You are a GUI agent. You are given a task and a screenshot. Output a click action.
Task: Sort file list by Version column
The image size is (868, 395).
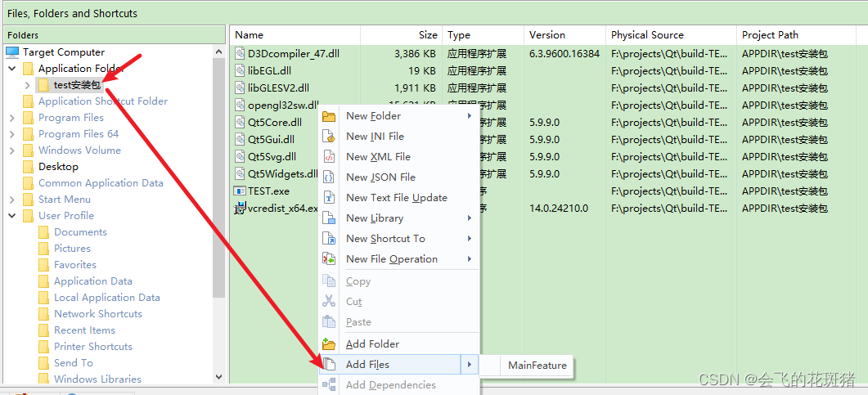click(564, 35)
